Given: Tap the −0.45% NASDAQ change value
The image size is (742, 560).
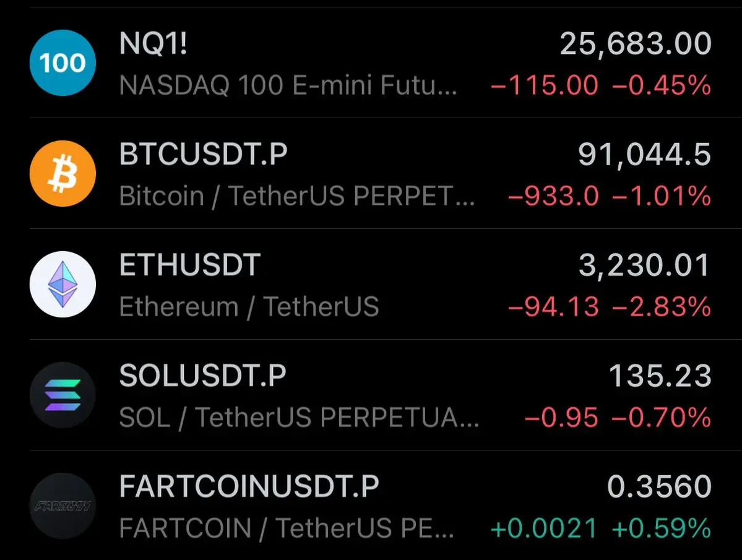Looking at the screenshot, I should [x=662, y=85].
